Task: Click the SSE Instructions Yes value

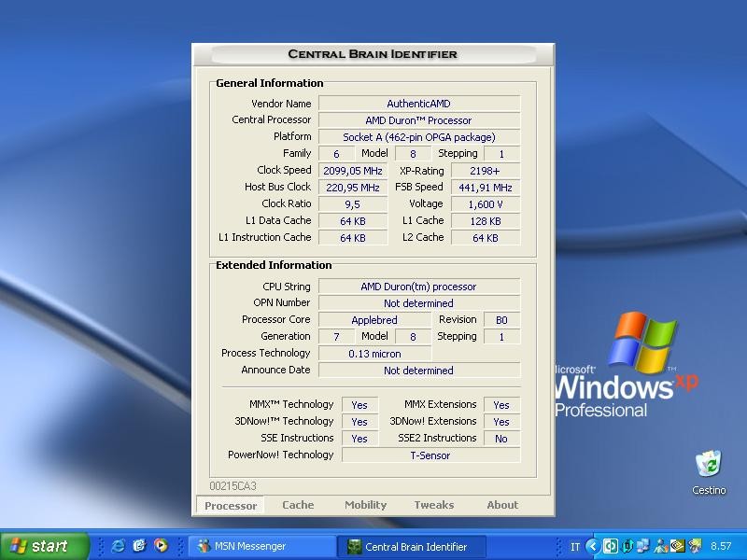Action: [359, 438]
